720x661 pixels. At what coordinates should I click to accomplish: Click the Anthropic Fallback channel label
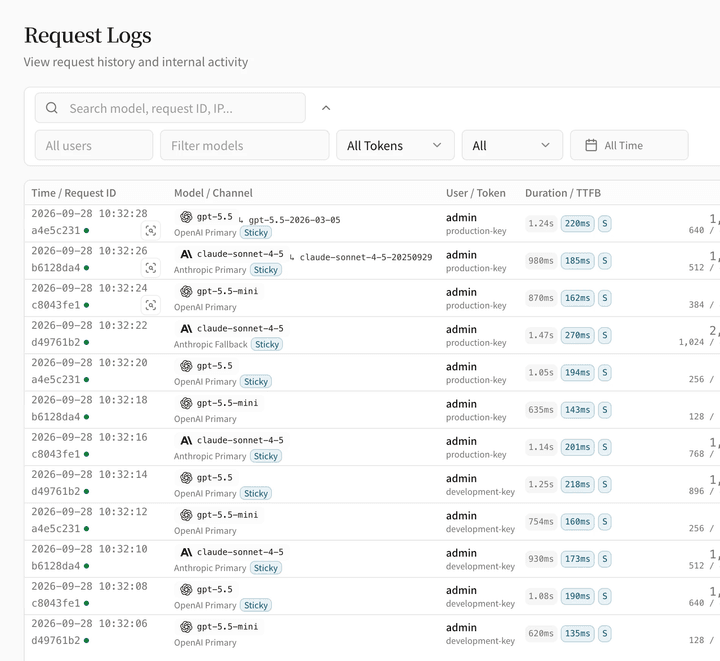[210, 344]
